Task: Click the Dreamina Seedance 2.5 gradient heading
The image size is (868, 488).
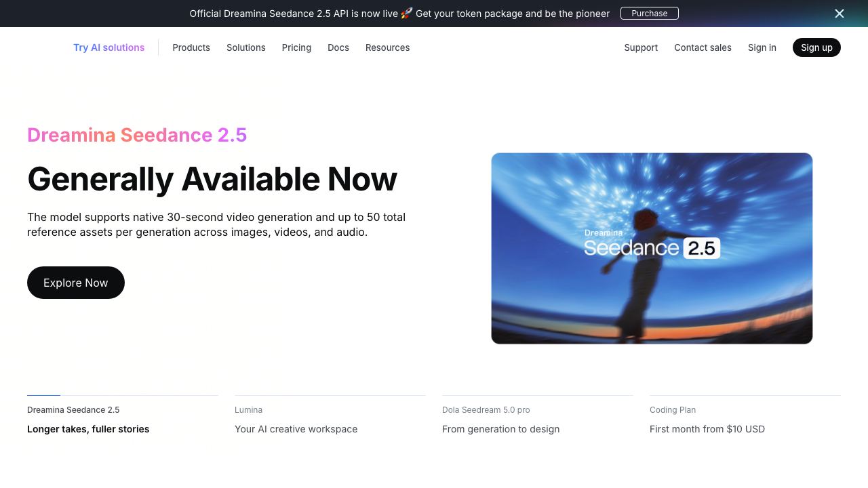Action: click(137, 135)
